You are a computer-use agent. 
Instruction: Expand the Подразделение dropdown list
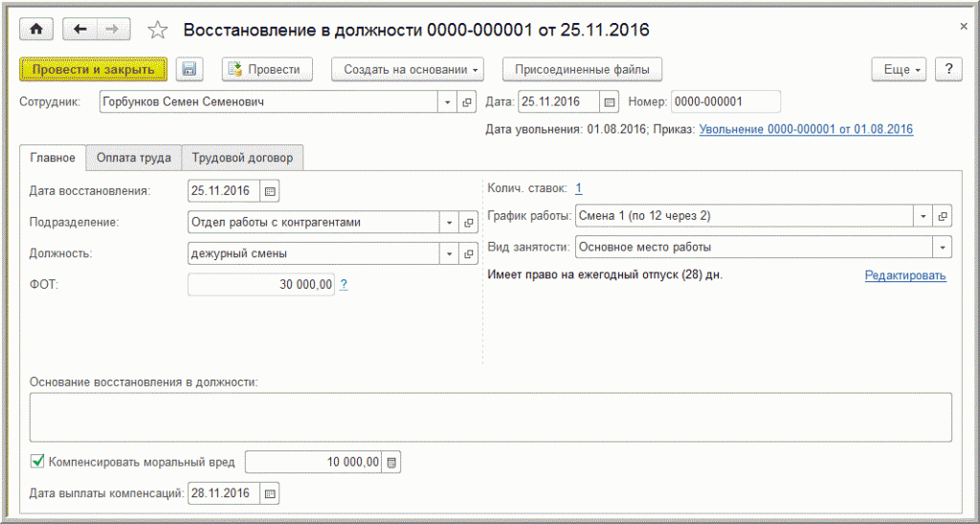coord(449,223)
